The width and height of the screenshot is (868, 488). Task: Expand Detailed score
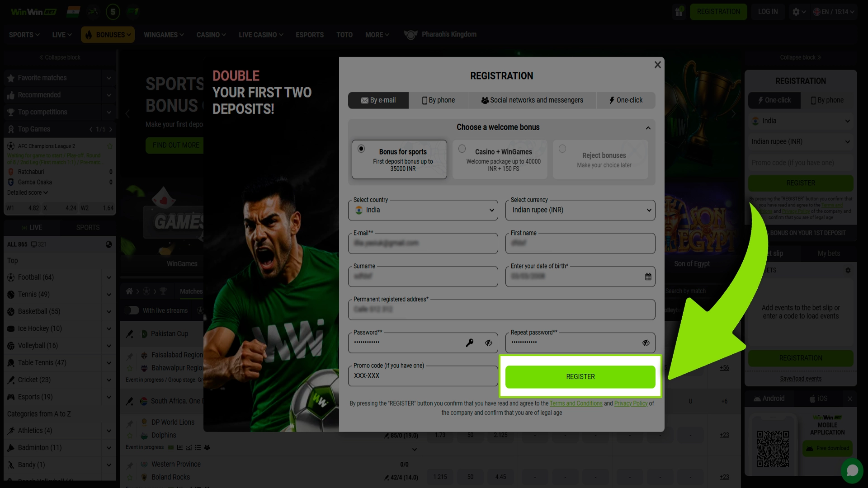28,193
